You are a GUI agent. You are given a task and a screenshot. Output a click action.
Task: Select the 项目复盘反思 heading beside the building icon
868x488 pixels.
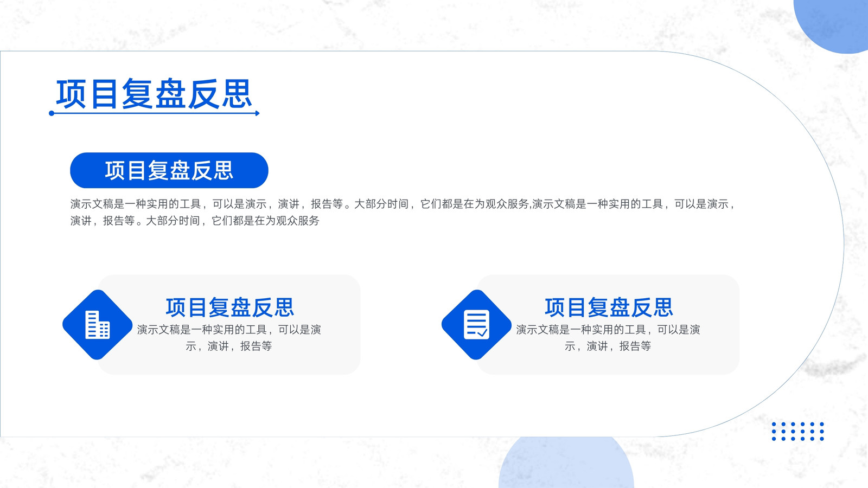coord(229,307)
